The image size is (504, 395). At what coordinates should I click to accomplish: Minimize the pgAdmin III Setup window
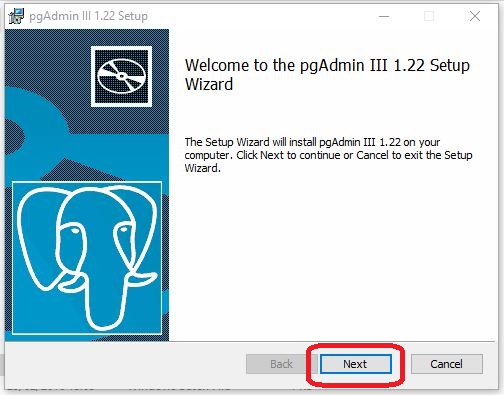click(x=384, y=16)
